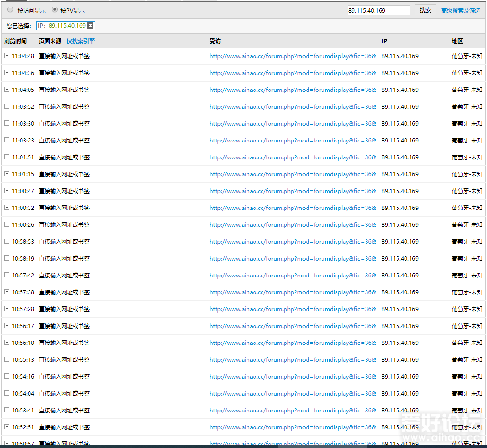487x448 pixels.
Task: Expand the 11:03:52 visit row
Action: pos(7,106)
